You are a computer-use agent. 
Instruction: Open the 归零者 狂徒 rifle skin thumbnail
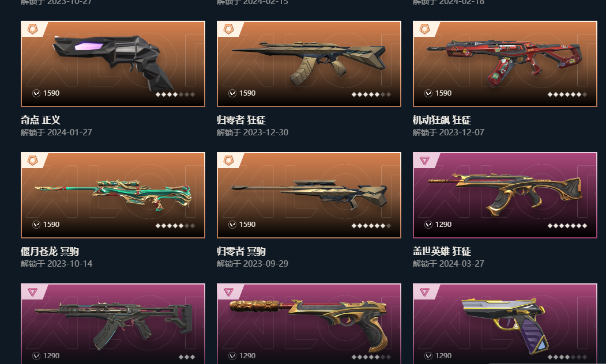[x=309, y=64]
